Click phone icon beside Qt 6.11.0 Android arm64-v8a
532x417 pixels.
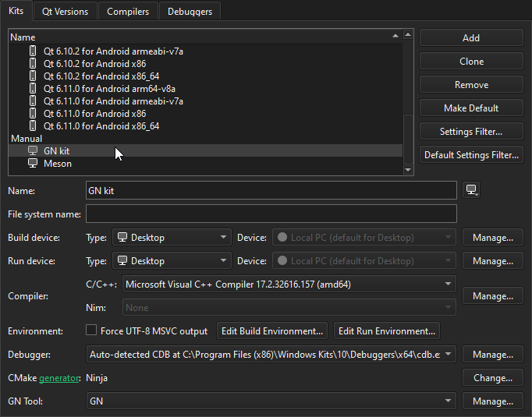click(33, 89)
